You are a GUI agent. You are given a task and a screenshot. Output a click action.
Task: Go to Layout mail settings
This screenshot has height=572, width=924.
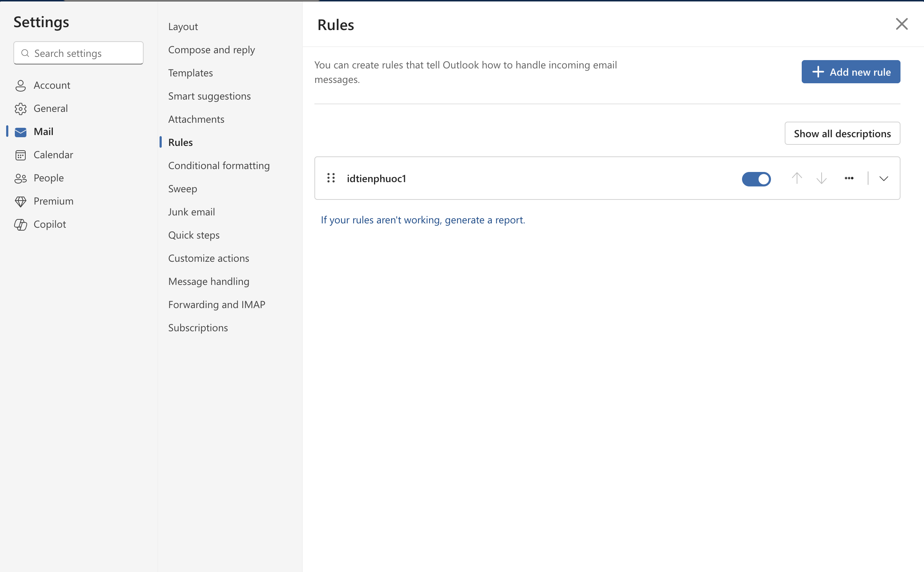[x=183, y=26]
